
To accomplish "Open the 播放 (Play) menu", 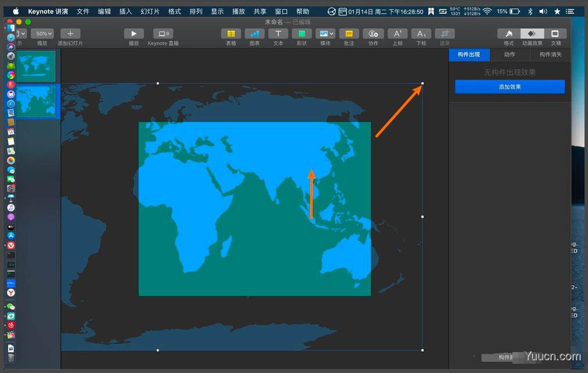I will point(238,12).
